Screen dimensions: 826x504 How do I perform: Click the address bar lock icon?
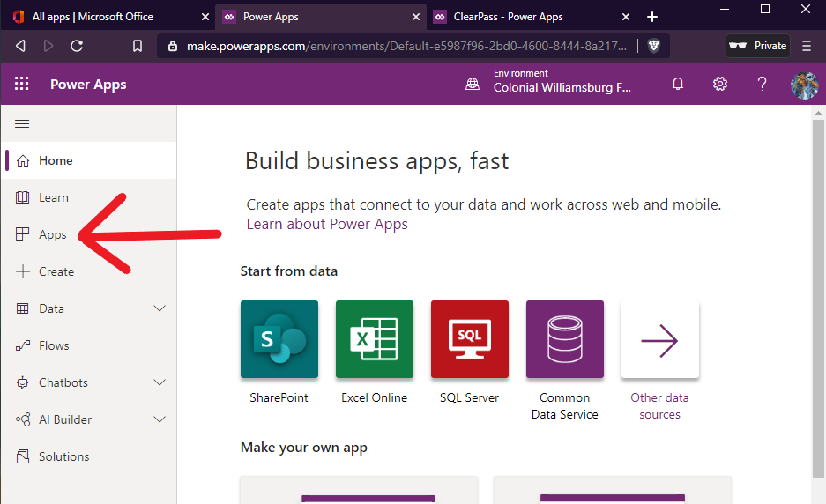[x=172, y=46]
